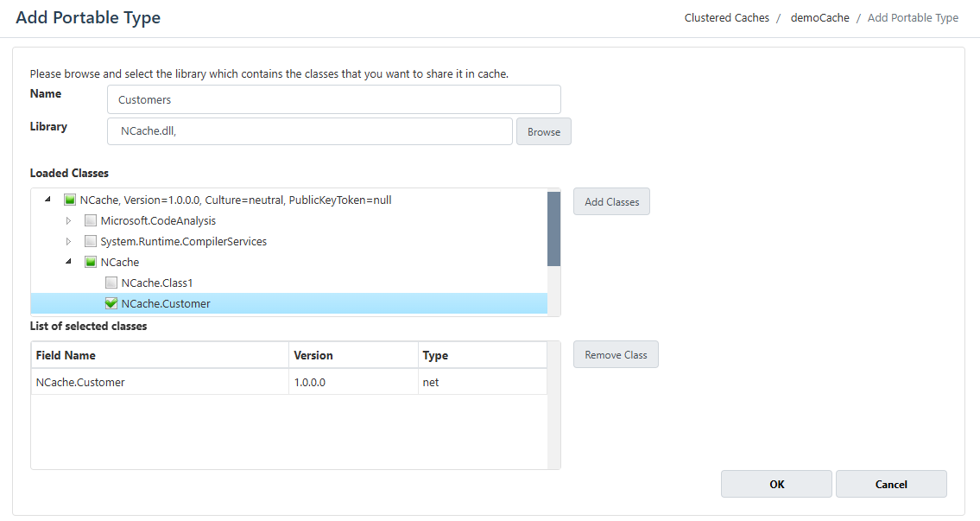Click the Loaded Classes tree scrollbar thumb
Screen dimensions: 980x521
pos(553,229)
